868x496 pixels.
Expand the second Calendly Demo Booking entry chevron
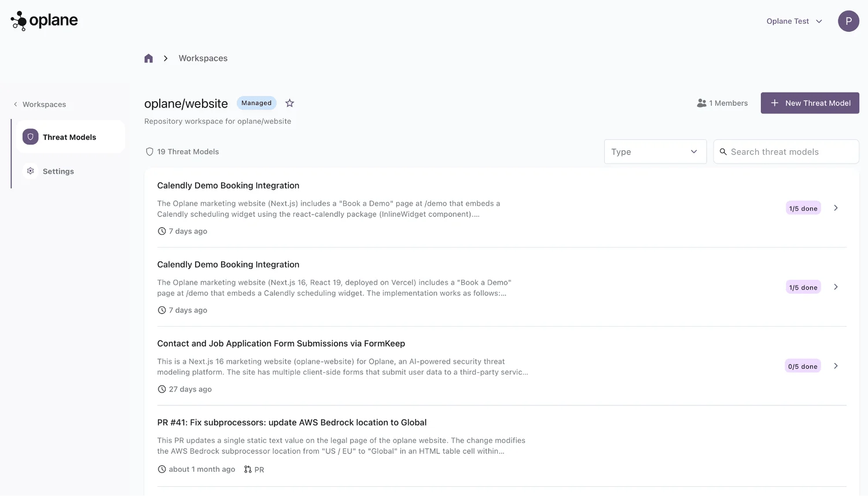point(836,287)
